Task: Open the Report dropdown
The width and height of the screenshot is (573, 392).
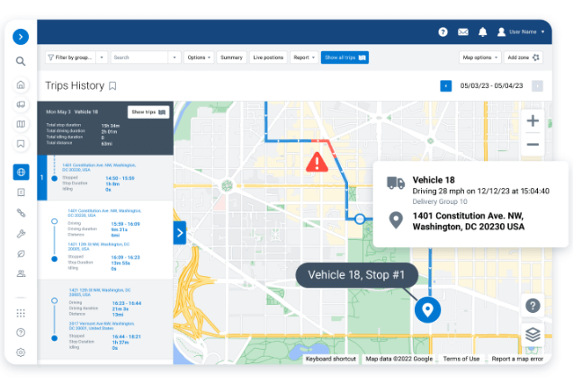Action: pos(304,58)
